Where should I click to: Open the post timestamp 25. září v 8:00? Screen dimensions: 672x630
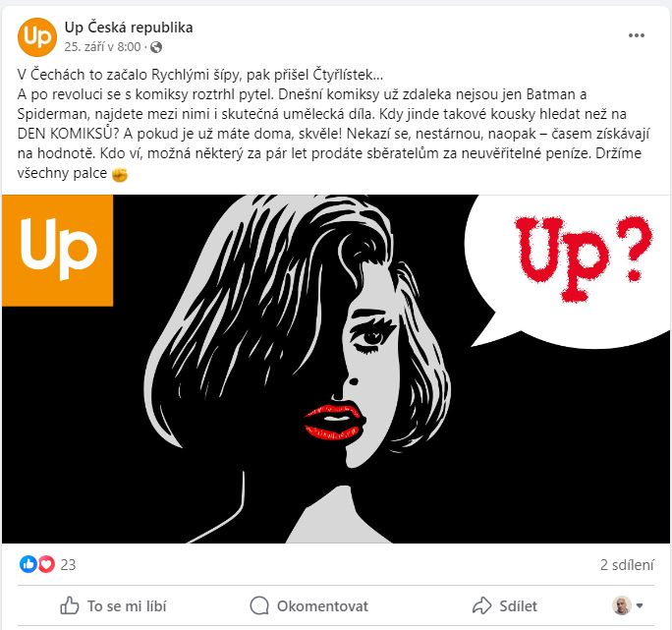coord(102,47)
